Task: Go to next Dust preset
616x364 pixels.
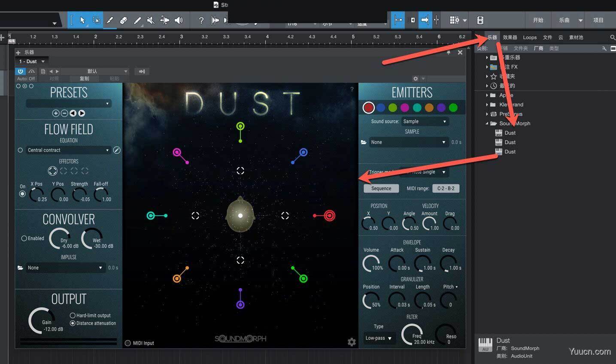Action: 82,113
